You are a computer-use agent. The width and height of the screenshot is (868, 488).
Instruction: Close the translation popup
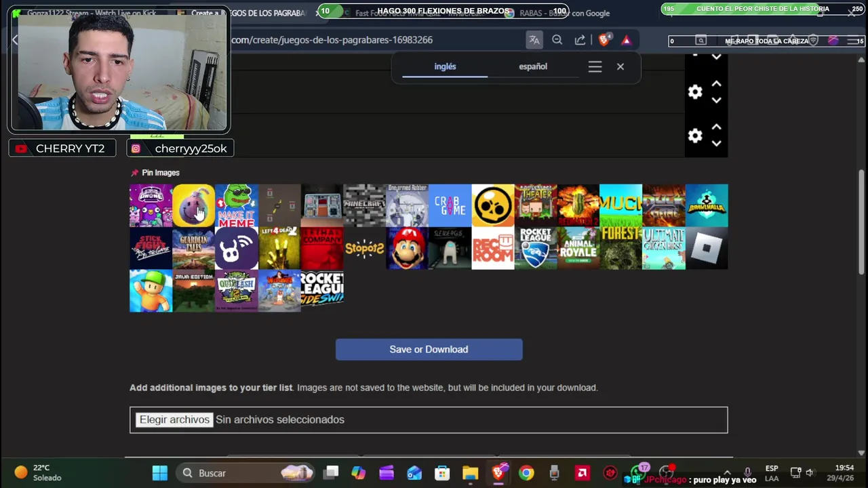pyautogui.click(x=620, y=66)
